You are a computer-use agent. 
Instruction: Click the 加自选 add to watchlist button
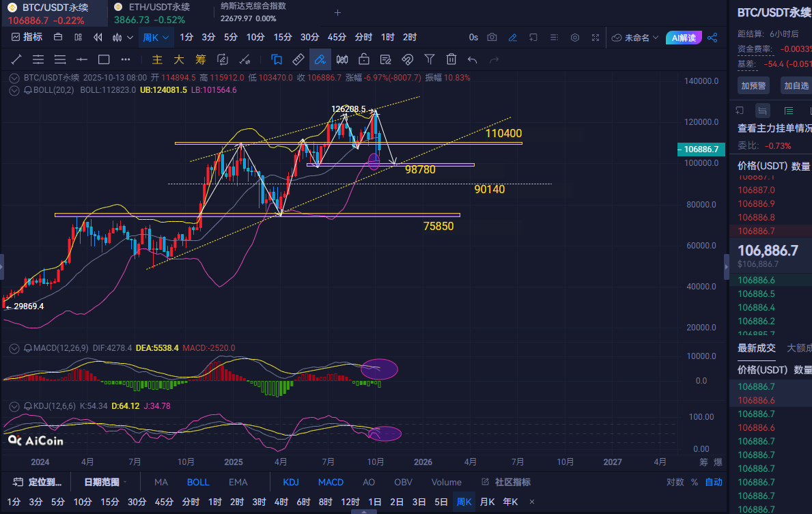click(x=796, y=85)
